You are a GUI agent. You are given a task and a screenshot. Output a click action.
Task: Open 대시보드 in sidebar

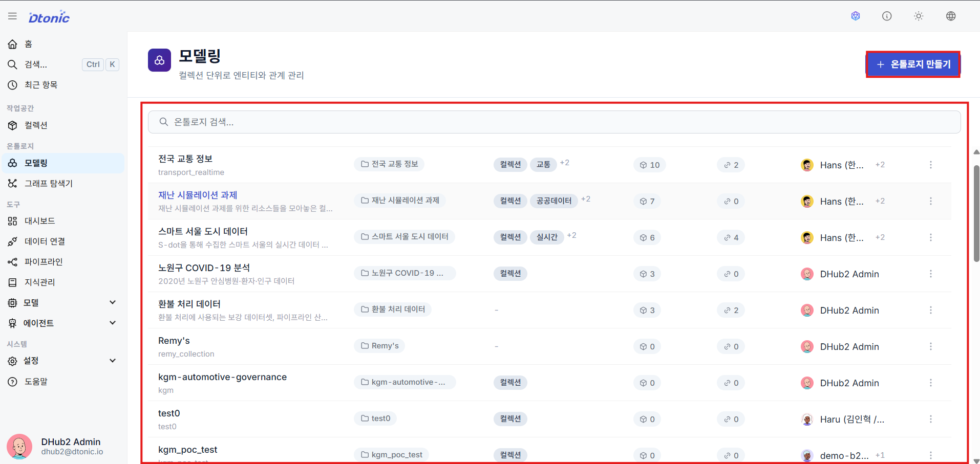(63, 221)
